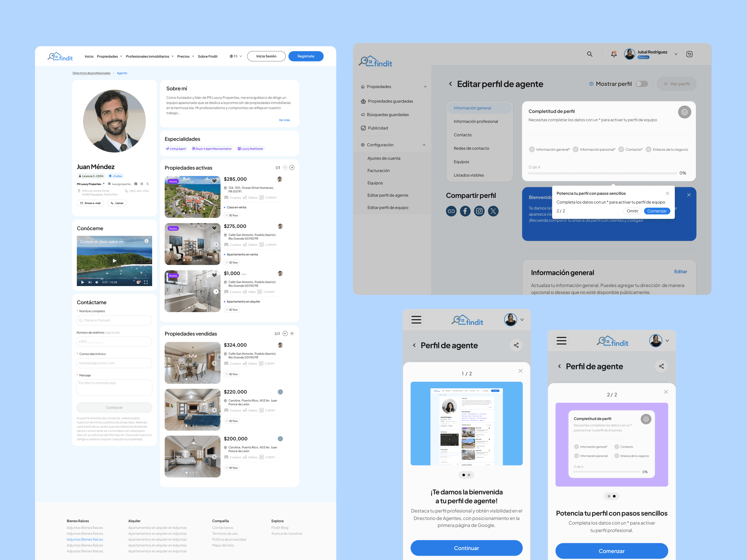
Task: Check the Contacto* completeness circle
Action: coord(621,150)
